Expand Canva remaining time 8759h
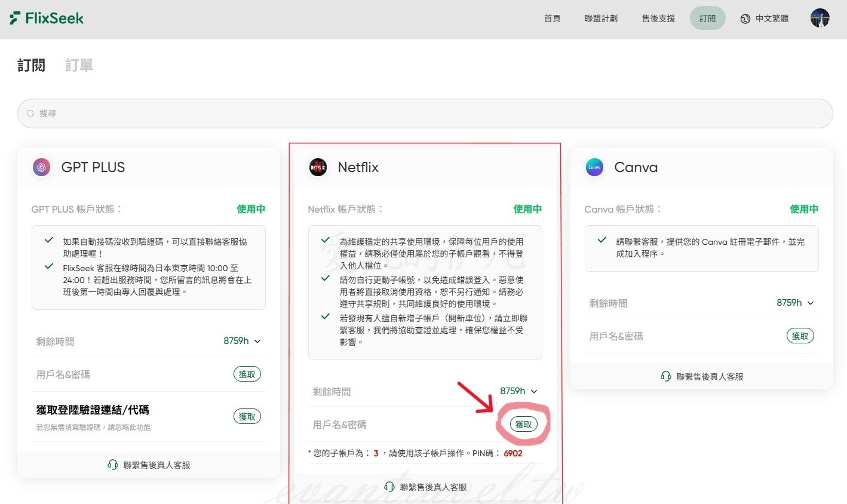 pyautogui.click(x=795, y=303)
